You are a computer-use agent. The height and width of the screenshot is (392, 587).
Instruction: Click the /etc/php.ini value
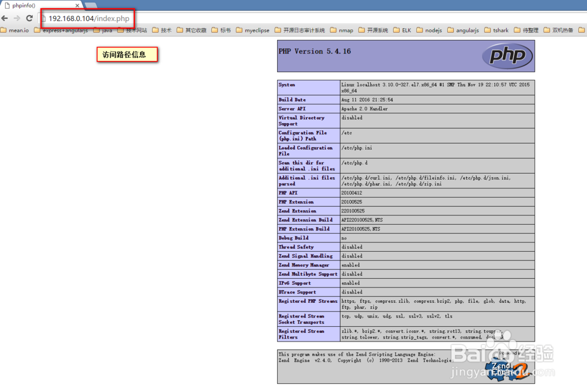coord(356,147)
